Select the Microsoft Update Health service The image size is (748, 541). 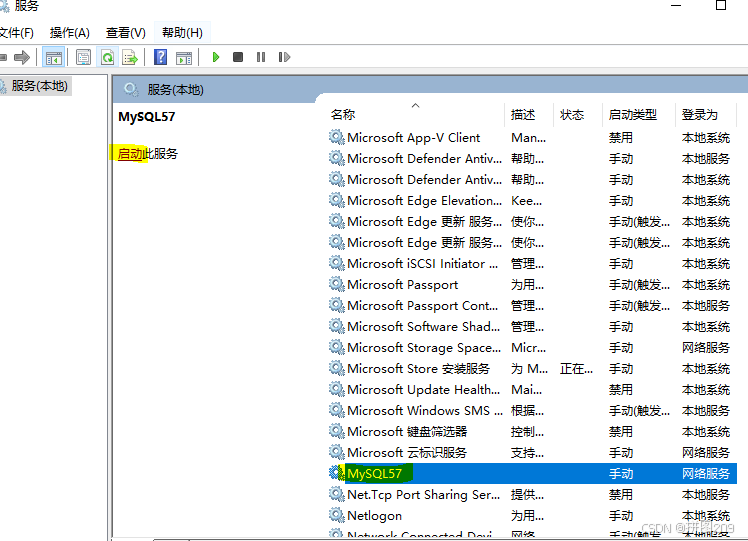click(x=532, y=390)
